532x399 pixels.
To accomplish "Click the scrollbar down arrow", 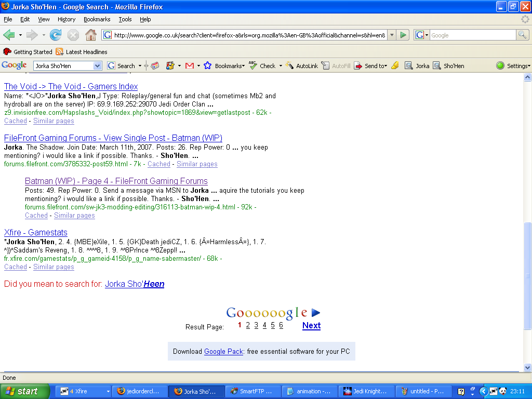I will tap(527, 367).
